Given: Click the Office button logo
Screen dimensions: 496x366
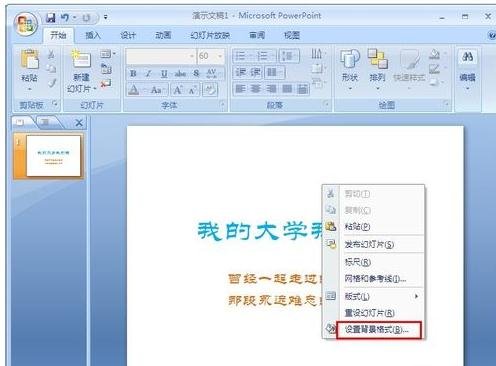Looking at the screenshot, I should 26,24.
